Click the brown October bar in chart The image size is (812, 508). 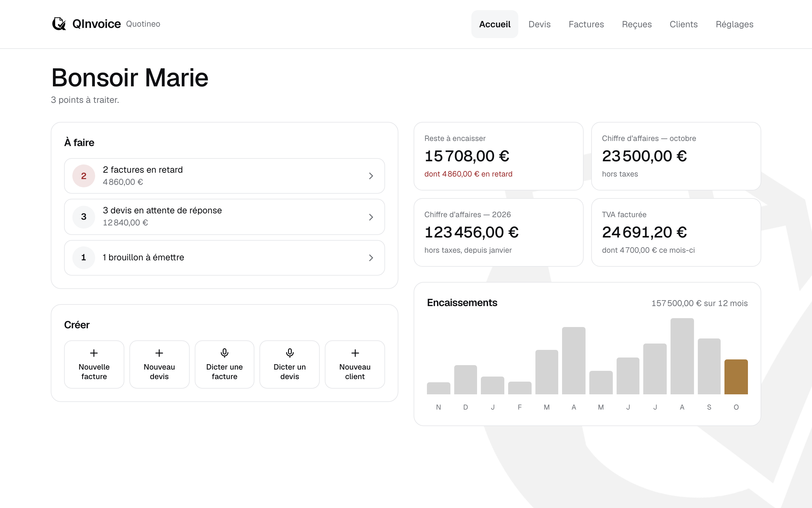[x=736, y=377]
